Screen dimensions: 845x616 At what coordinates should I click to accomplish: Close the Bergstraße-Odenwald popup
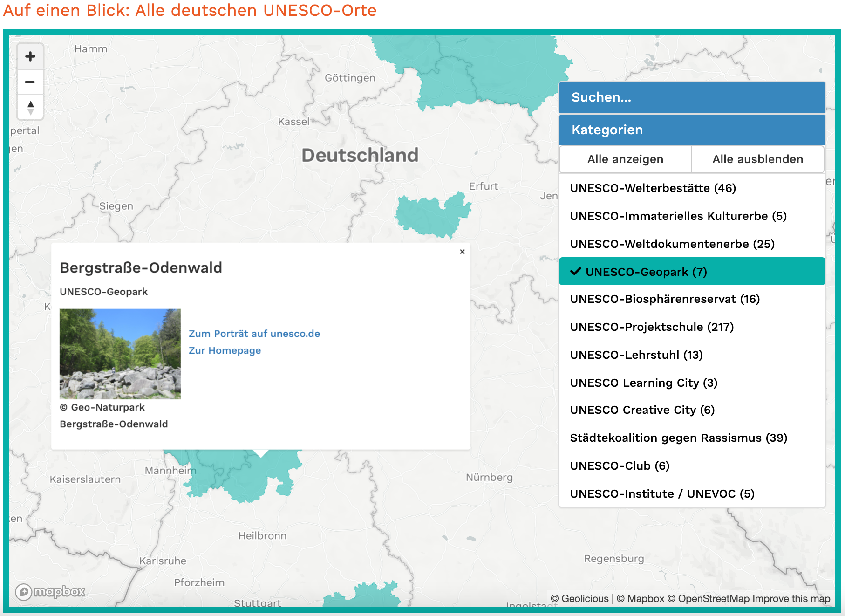(462, 252)
